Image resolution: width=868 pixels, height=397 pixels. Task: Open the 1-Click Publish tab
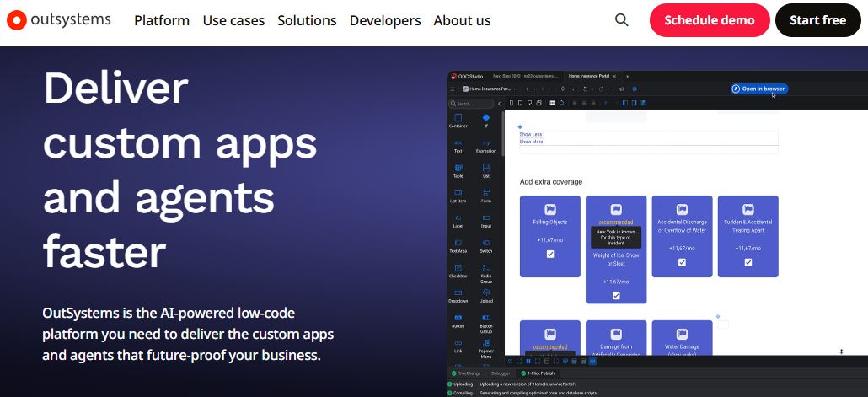[x=539, y=373]
